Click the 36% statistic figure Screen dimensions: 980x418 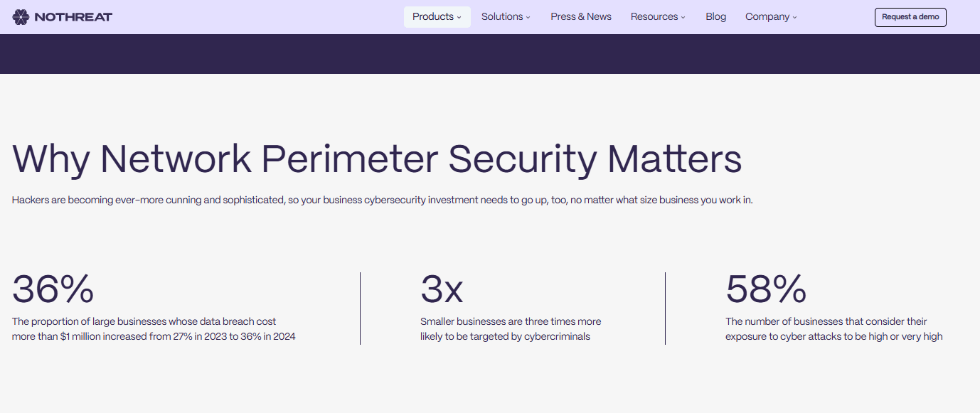point(53,289)
